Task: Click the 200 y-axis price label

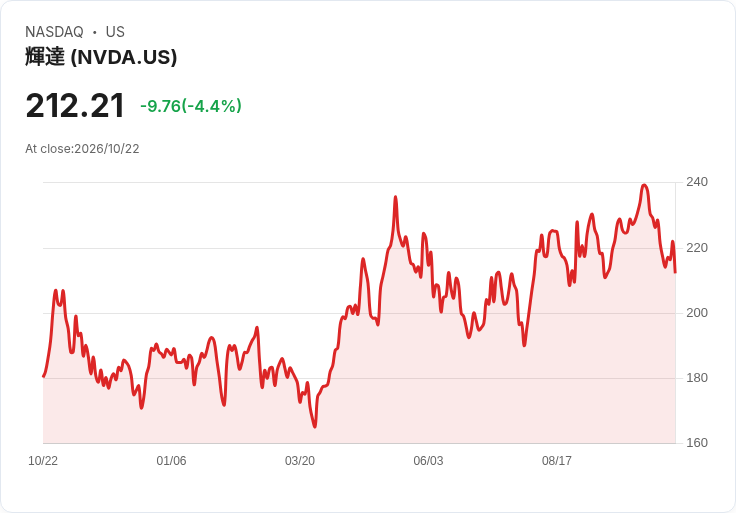Action: click(x=697, y=313)
